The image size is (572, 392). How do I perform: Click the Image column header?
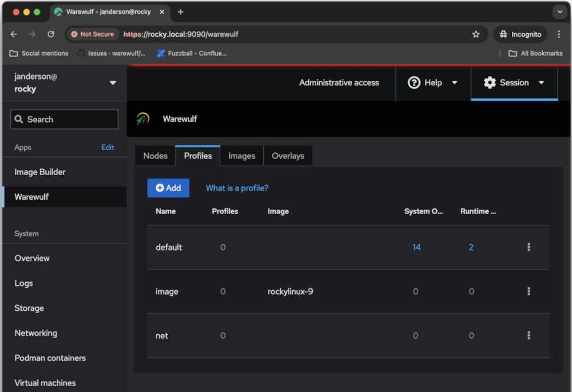coord(278,211)
